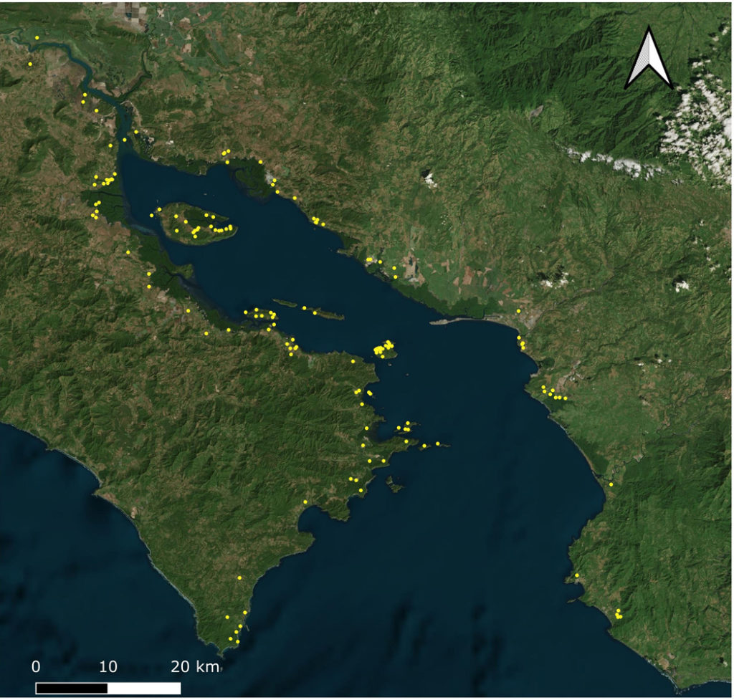Click the "0" scale bar label
This screenshot has height=700, width=734.
coord(36,667)
